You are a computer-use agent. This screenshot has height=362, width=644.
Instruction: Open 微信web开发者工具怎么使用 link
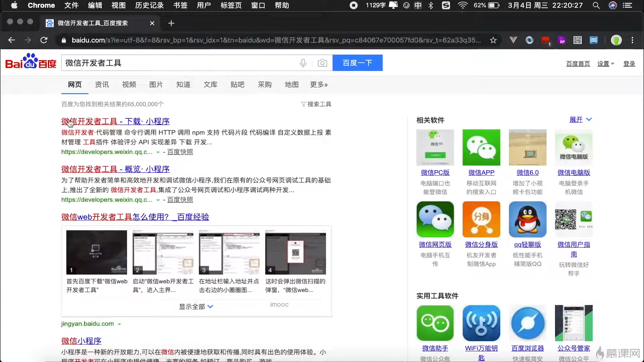click(135, 217)
